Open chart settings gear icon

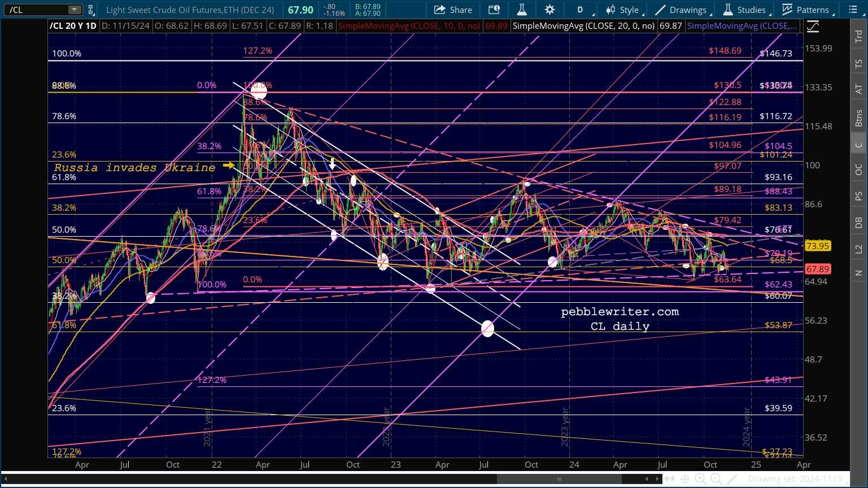(549, 10)
